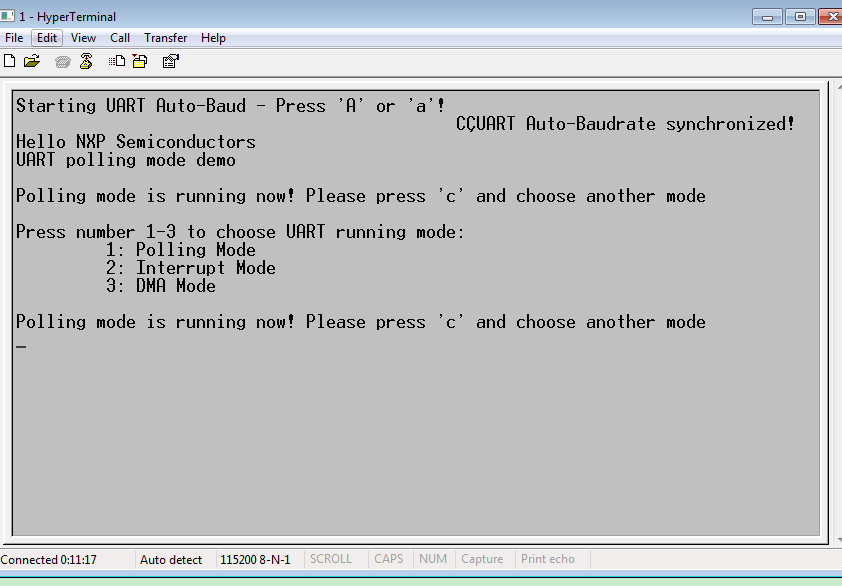Click '115200 8-N-1' status bar entry
Screen dimensions: 842x586
click(x=255, y=560)
